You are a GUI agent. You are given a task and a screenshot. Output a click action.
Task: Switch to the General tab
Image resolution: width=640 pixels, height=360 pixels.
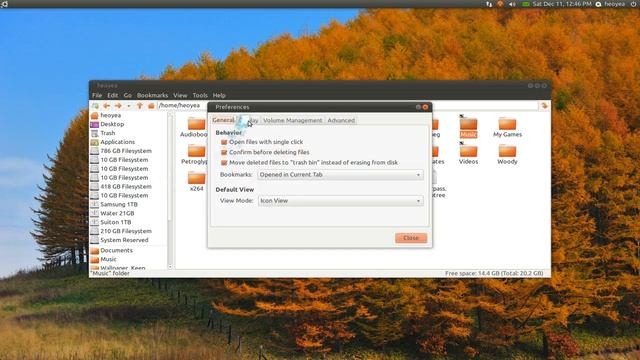click(223, 120)
